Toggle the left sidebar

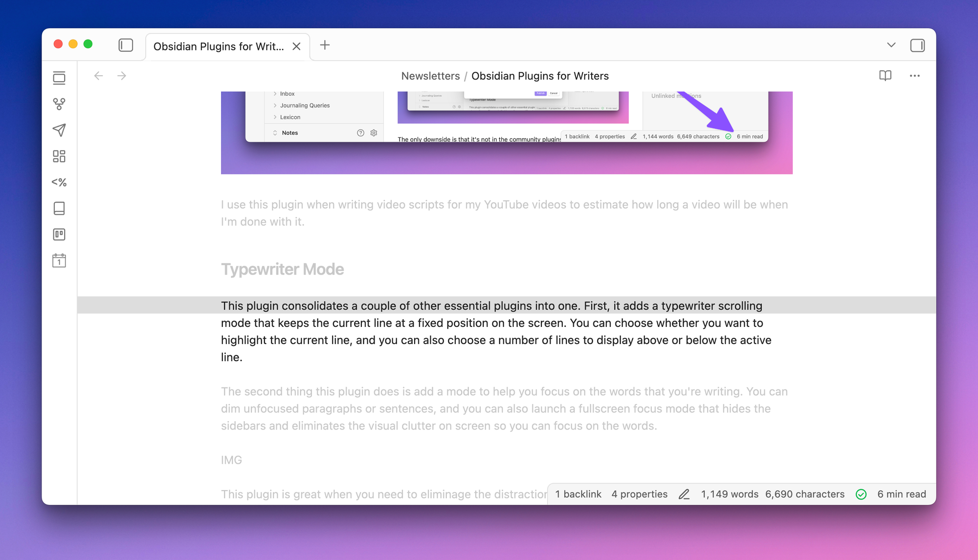[x=126, y=45]
